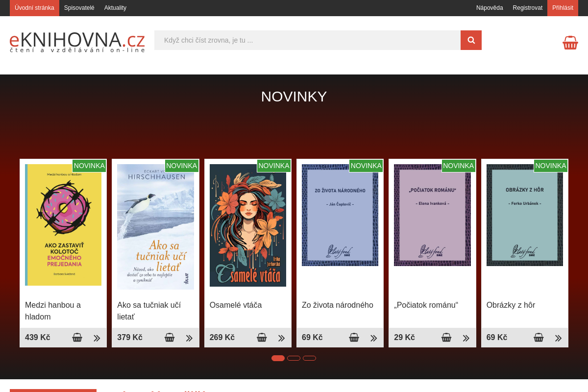Screen dimensions: 588x392
Task: Select third carousel page indicator
Action: click(x=309, y=358)
